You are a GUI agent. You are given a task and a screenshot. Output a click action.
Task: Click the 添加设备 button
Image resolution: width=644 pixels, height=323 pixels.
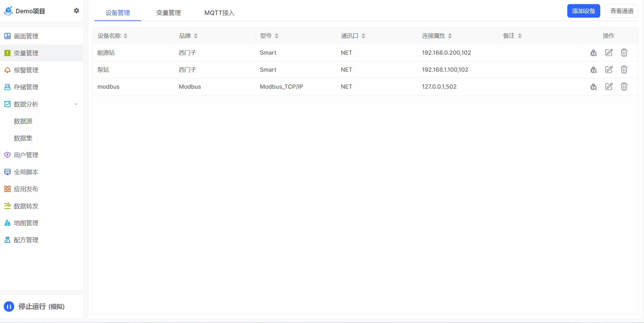[584, 11]
